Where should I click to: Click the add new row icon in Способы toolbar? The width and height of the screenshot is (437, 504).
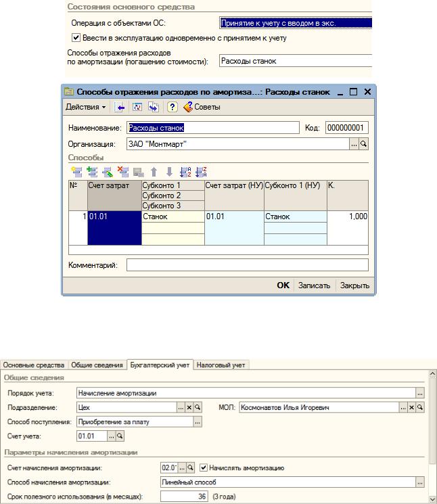(x=76, y=172)
